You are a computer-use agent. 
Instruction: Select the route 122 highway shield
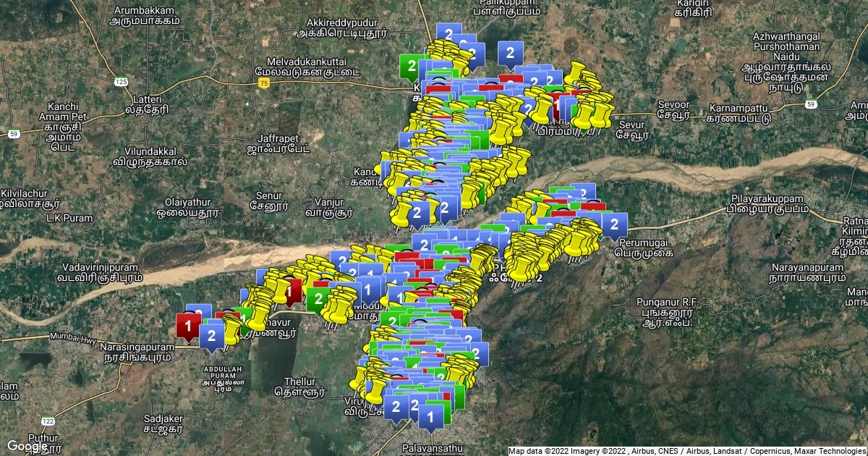pos(48,421)
